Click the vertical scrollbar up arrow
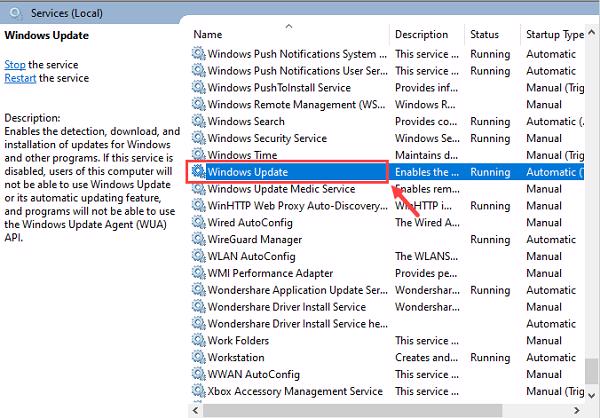 pos(592,33)
